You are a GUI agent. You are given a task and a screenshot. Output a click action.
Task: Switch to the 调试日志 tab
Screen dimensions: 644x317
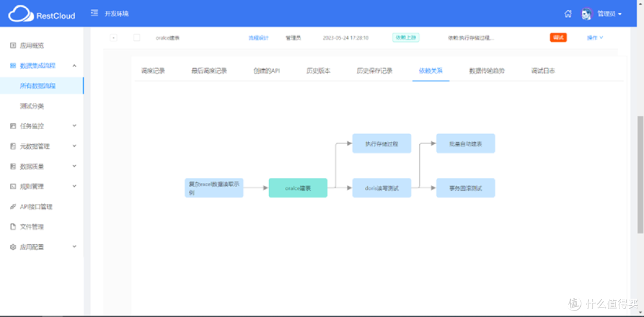pos(543,71)
